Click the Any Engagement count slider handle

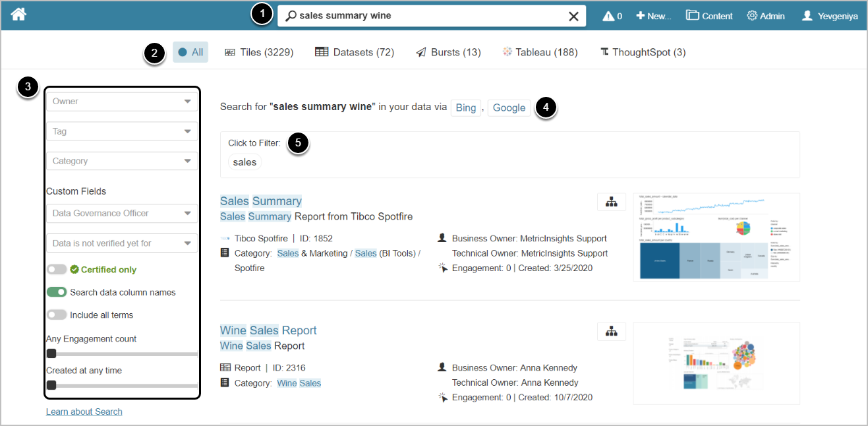pos(51,354)
